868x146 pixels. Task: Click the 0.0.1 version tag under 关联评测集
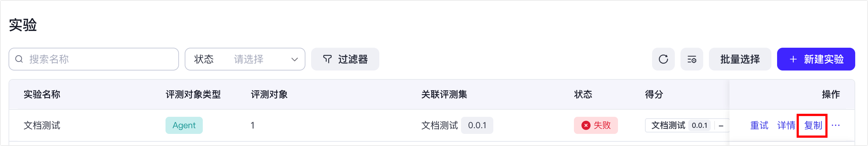[477, 125]
